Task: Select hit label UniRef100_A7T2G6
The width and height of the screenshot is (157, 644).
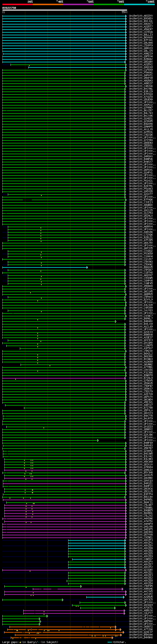Action: click(x=141, y=630)
